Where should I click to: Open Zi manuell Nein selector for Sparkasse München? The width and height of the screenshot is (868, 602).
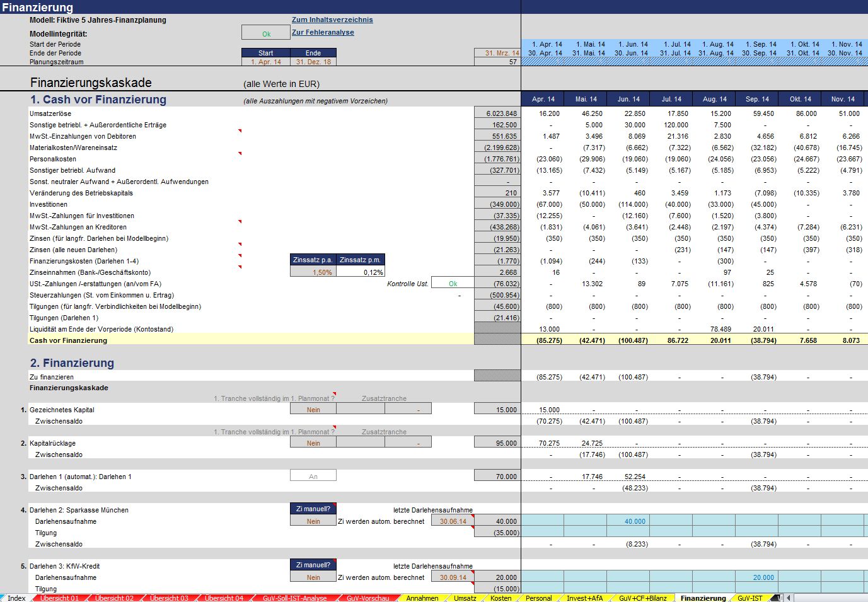click(313, 521)
